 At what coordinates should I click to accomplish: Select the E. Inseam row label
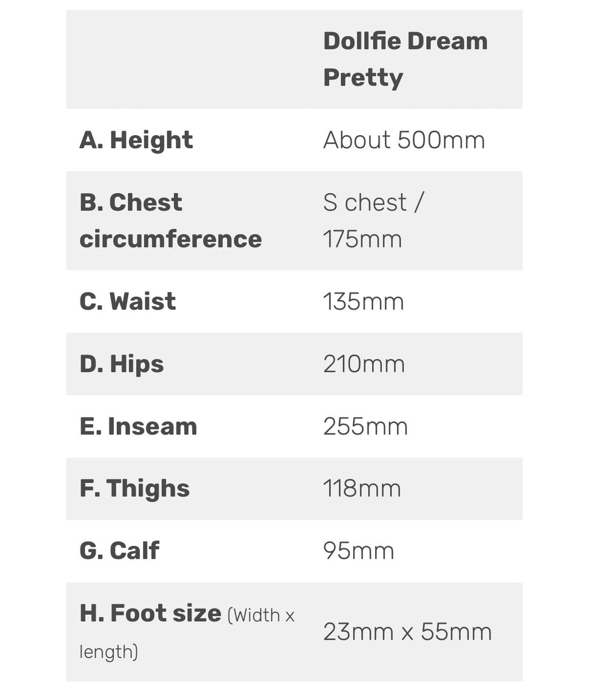click(x=138, y=426)
